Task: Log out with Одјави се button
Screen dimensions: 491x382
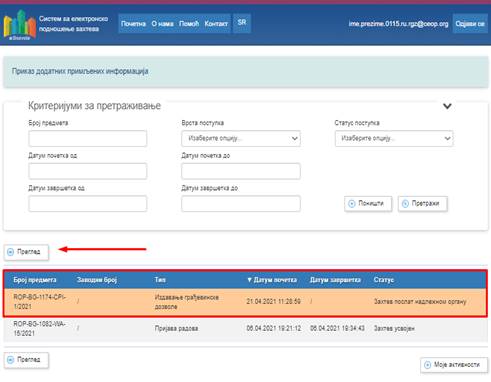Action: 470,24
